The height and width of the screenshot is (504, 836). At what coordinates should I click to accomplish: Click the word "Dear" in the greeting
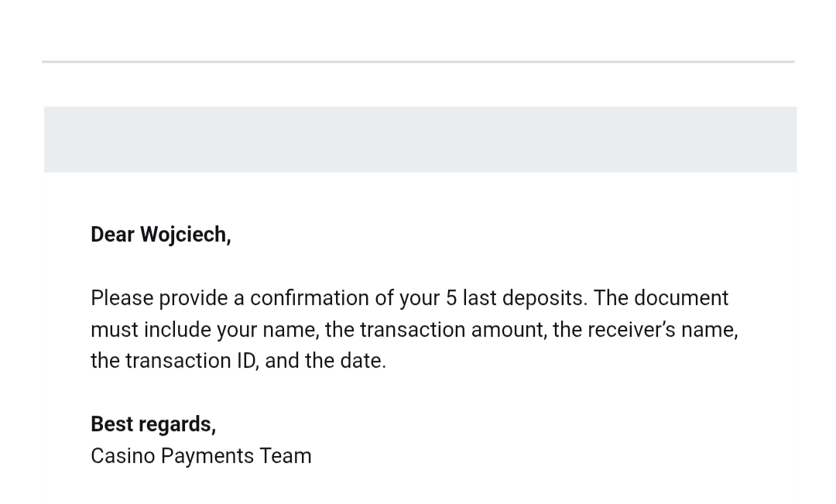point(112,235)
